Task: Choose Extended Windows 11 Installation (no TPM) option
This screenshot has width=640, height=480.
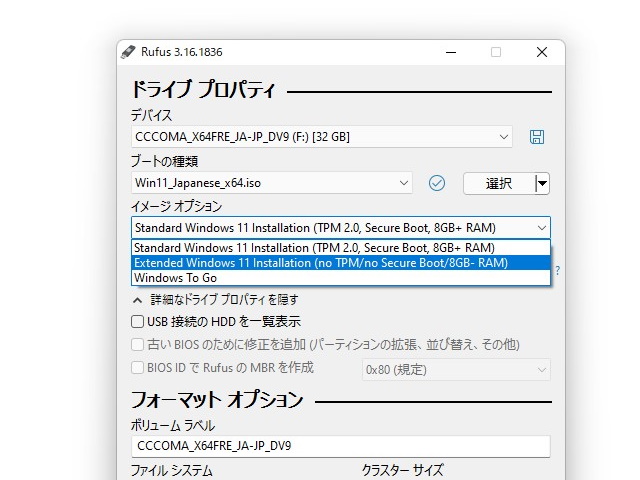Action: [341, 263]
